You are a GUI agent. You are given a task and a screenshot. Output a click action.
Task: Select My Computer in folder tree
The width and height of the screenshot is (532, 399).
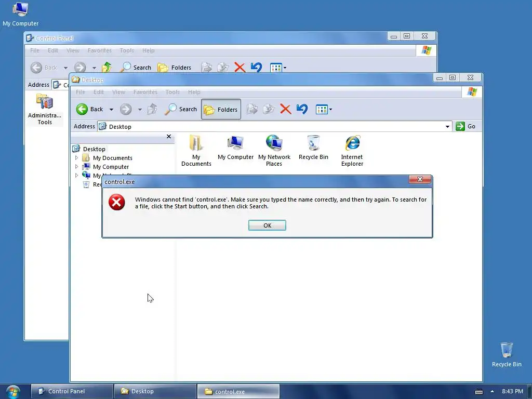tap(111, 167)
